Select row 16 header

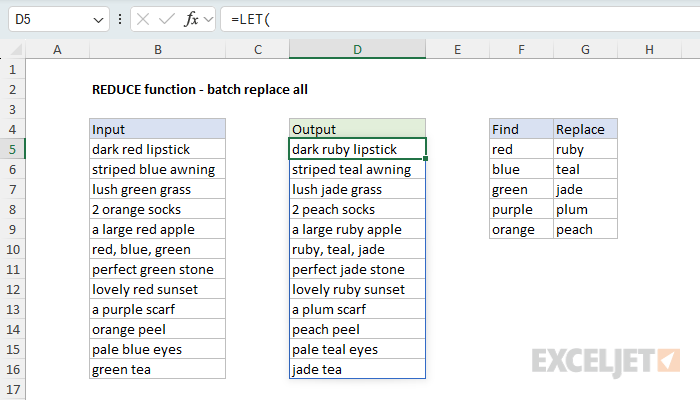point(12,369)
